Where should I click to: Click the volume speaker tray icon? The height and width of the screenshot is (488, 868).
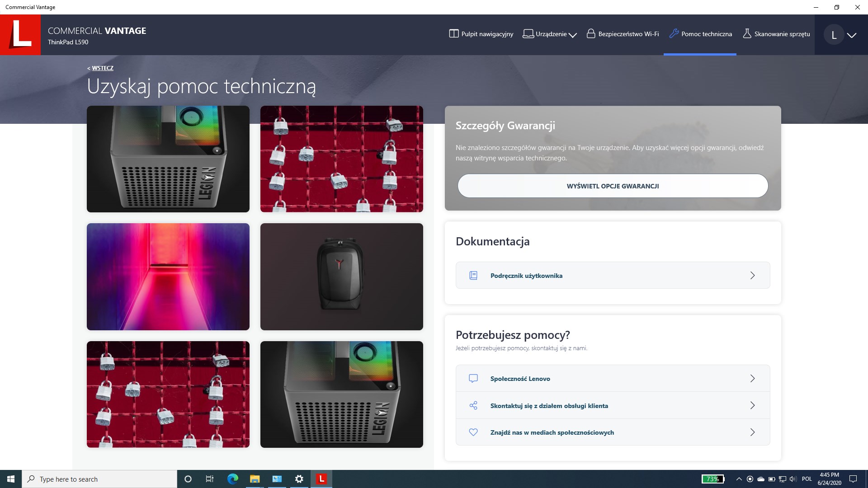click(x=793, y=479)
